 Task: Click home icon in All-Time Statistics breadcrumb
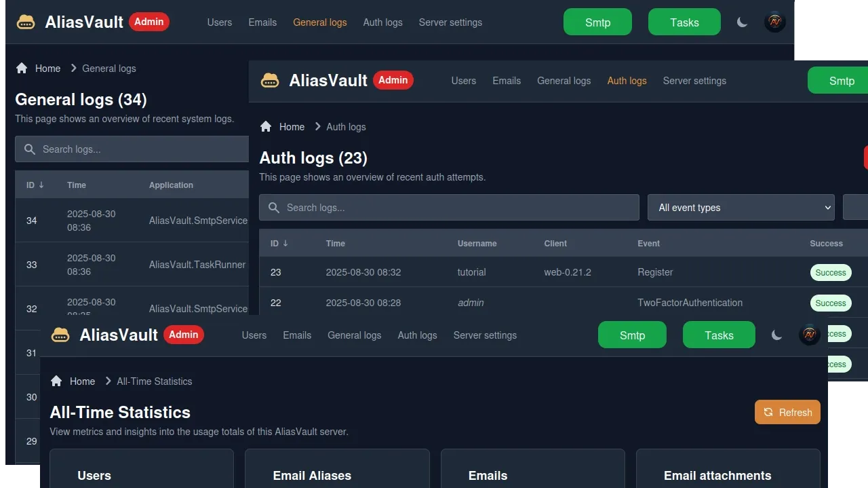pos(56,381)
